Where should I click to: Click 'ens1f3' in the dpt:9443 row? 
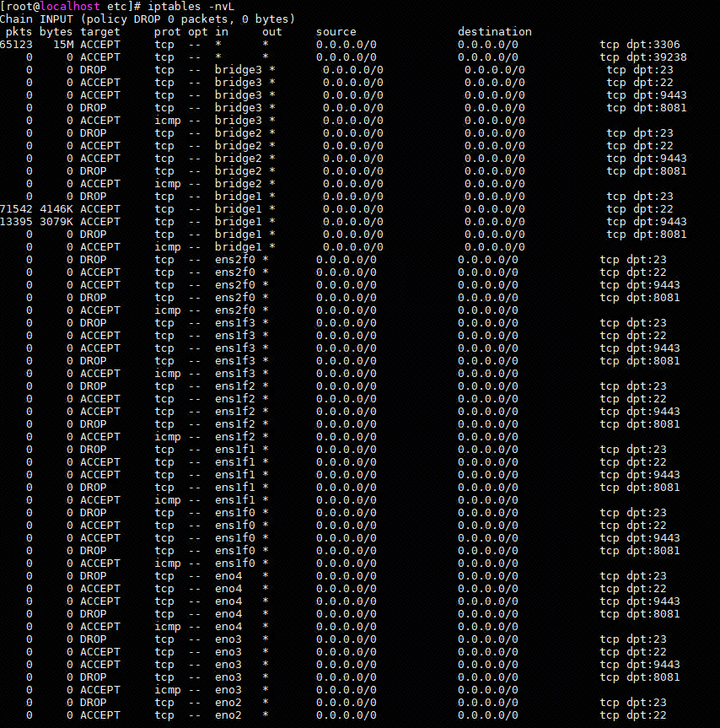coord(234,348)
